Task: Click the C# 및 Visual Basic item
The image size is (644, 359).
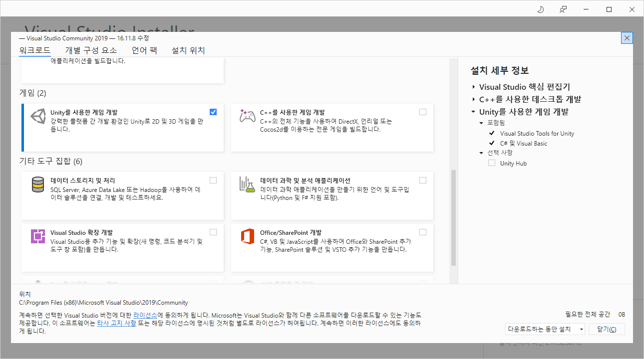Action: coord(524,143)
